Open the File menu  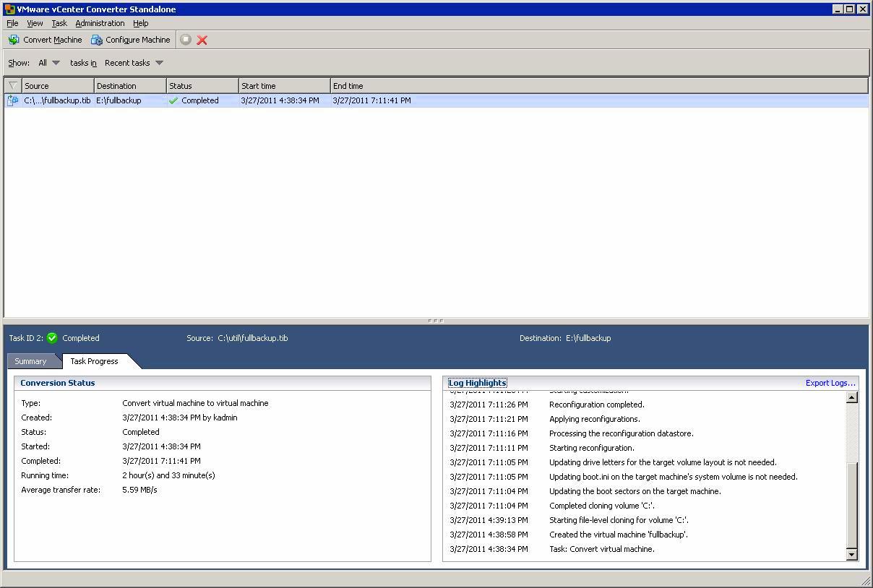tap(12, 23)
